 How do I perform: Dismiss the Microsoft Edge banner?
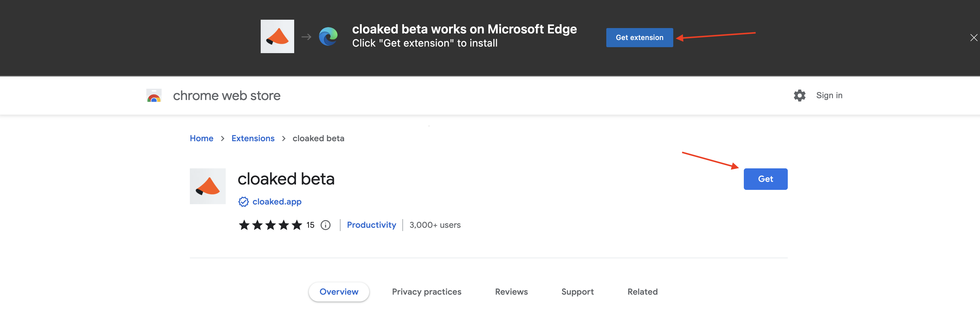[973, 38]
